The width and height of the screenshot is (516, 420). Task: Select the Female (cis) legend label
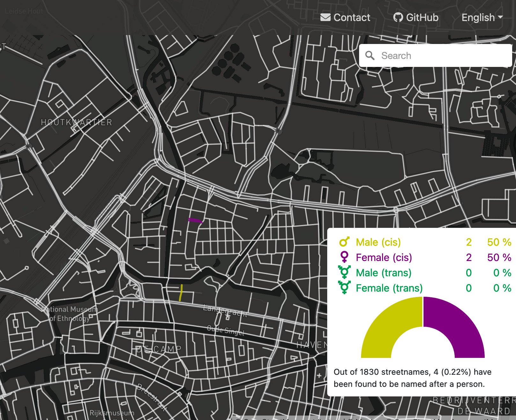(x=384, y=257)
